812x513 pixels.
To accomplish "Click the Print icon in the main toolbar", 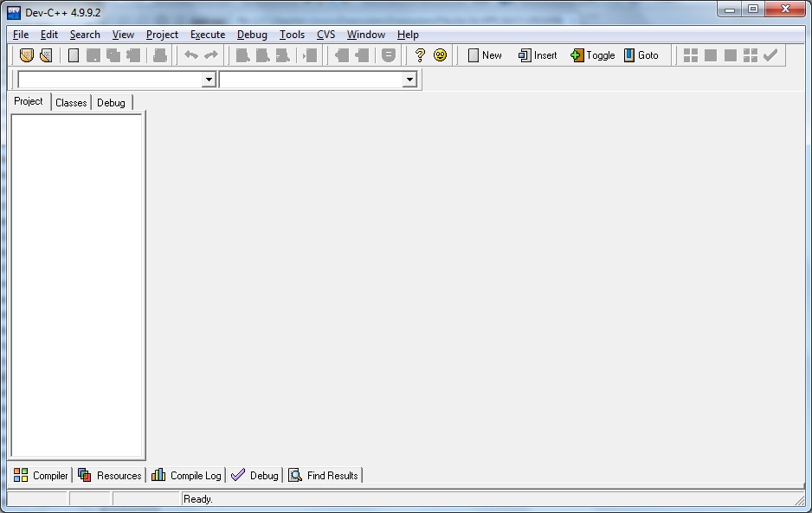I will [159, 55].
